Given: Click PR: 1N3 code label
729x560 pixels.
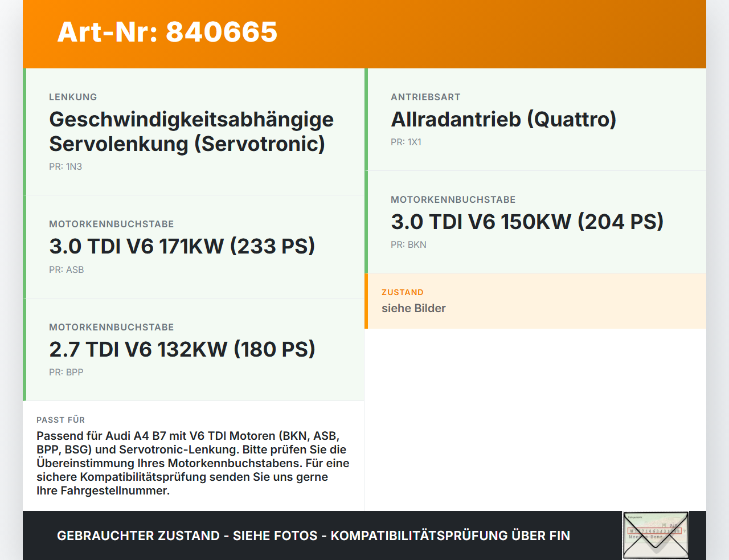Looking at the screenshot, I should [65, 166].
